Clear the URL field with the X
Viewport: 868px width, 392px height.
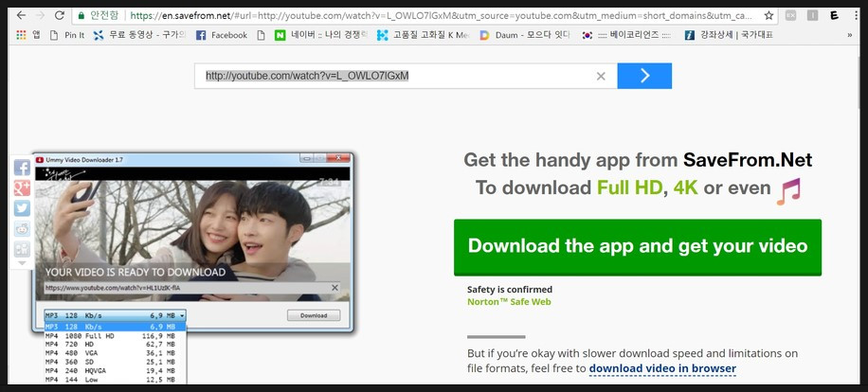601,77
